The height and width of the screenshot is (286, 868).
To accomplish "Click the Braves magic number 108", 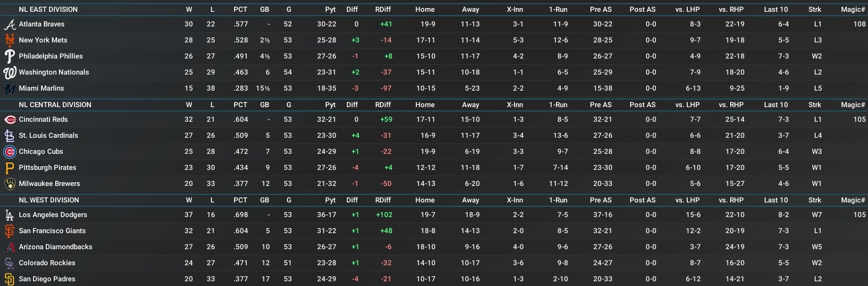I will 860,24.
